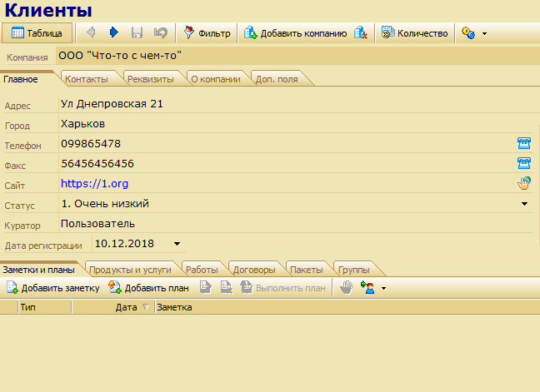This screenshot has height=392, width=540.
Task: Click the Компания name field
Action: (297, 56)
